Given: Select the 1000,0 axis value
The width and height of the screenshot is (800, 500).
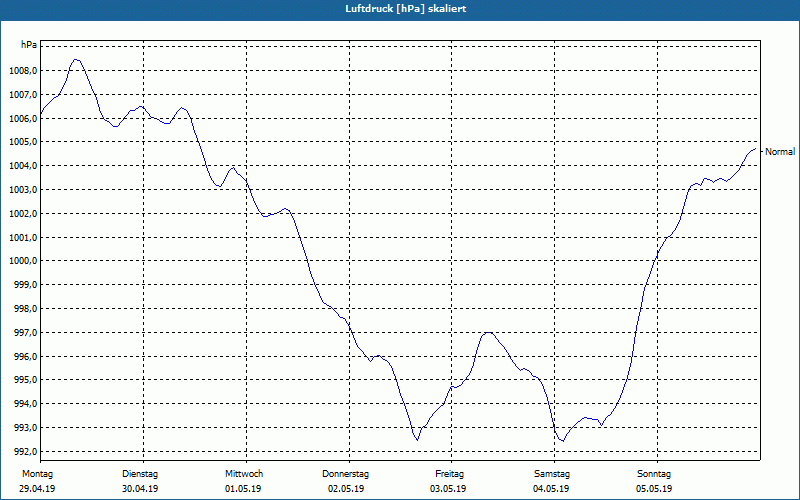Looking at the screenshot, I should (x=23, y=261).
